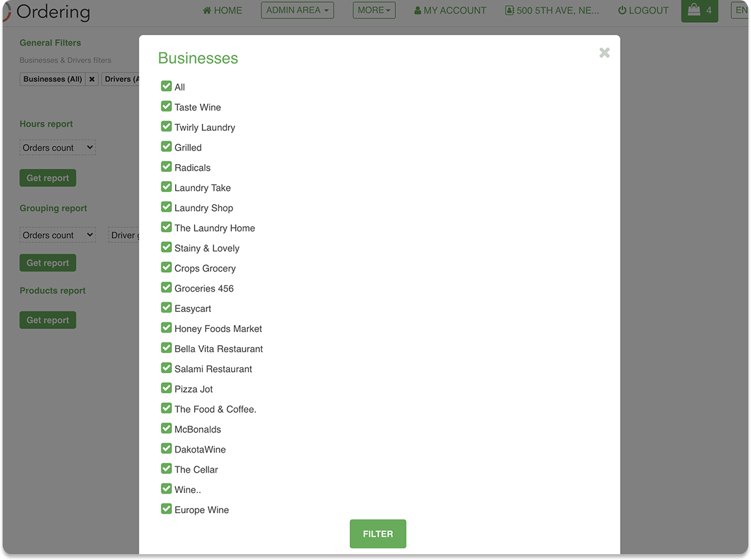Uncheck the All businesses checkbox
The width and height of the screenshot is (751, 560).
[166, 86]
